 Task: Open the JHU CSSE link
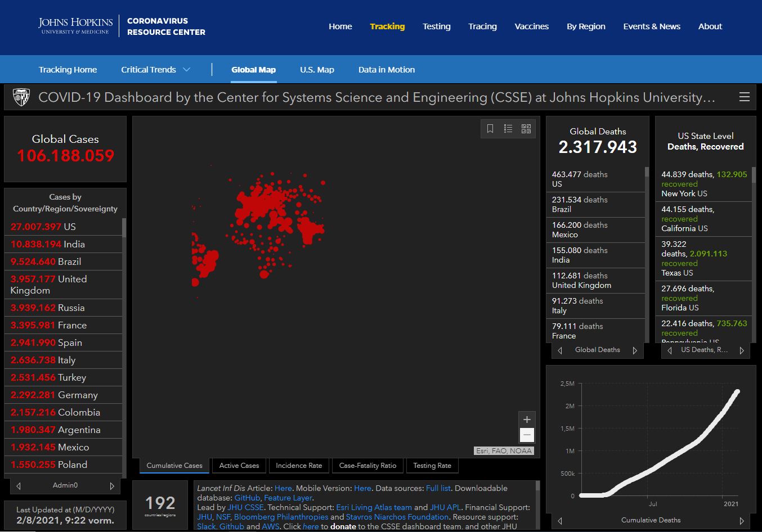(245, 507)
